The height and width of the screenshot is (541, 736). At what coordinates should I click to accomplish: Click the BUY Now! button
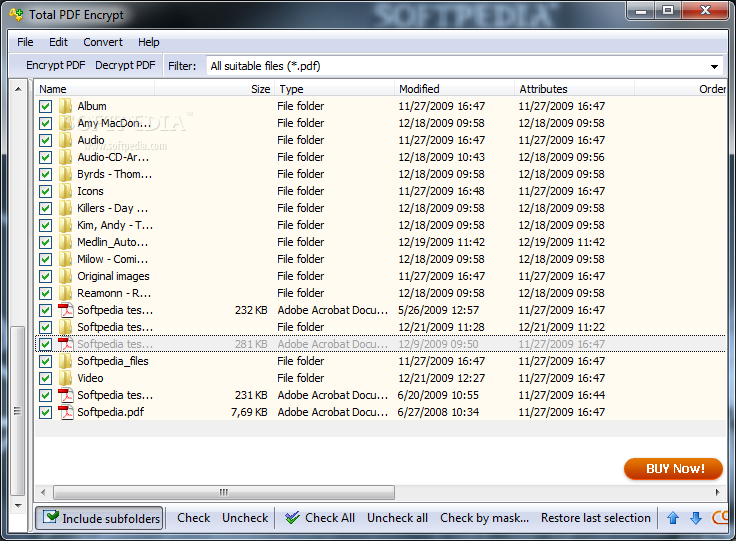(673, 468)
